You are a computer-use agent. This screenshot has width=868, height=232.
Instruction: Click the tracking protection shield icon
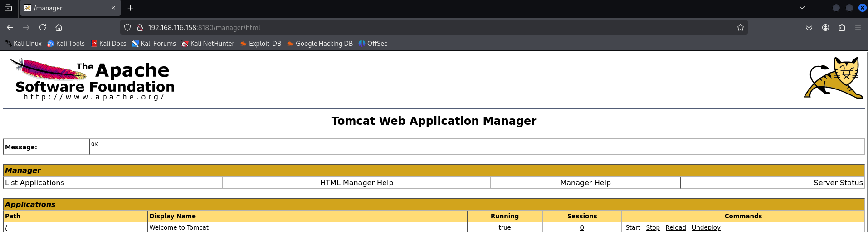(x=127, y=27)
